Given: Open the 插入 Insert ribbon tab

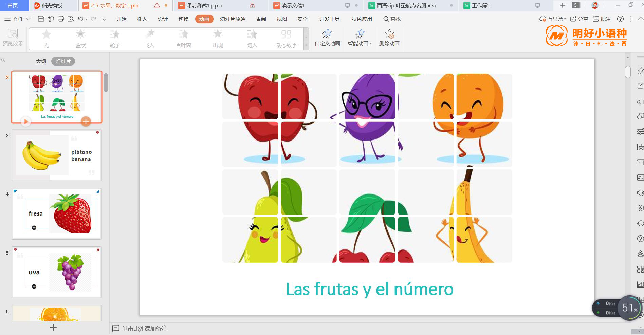Looking at the screenshot, I should (142, 19).
